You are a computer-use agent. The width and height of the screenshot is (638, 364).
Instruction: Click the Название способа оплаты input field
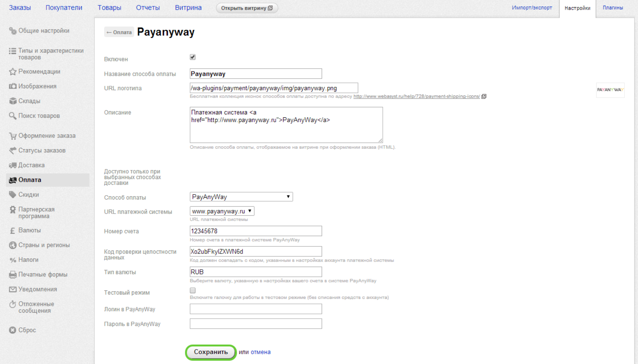pos(256,74)
